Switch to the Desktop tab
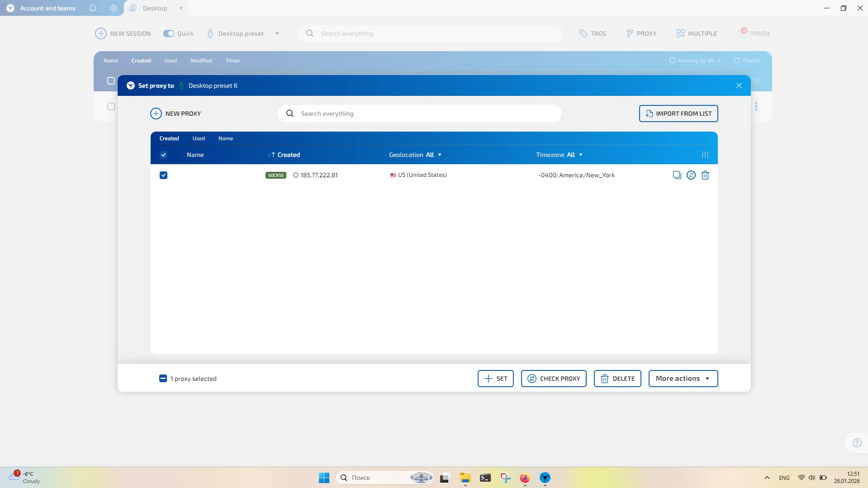This screenshot has width=868, height=488. pos(155,8)
